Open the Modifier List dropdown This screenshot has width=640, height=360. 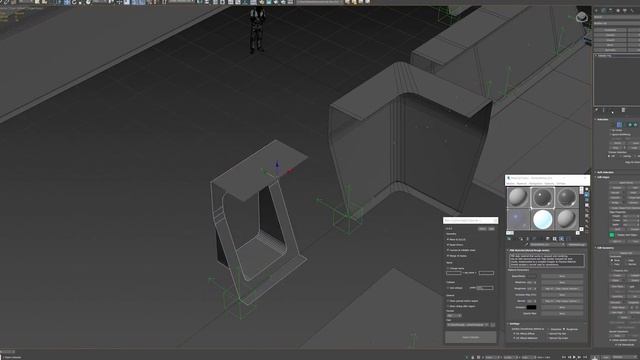click(x=617, y=23)
